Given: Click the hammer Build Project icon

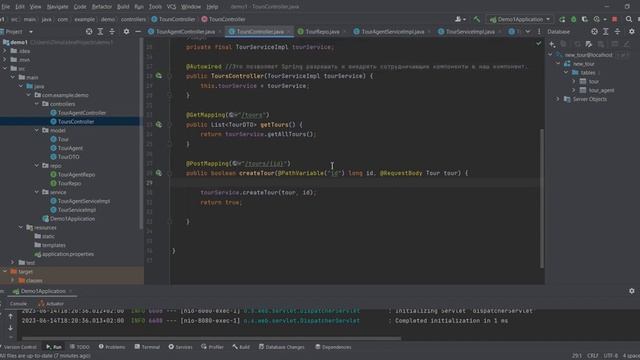Looking at the screenshot, I should tap(476, 19).
